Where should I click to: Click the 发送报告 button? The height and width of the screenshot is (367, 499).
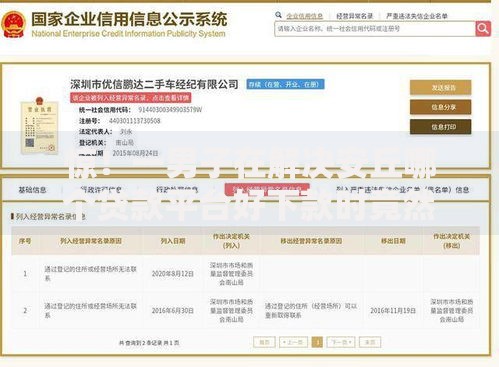pyautogui.click(x=440, y=88)
